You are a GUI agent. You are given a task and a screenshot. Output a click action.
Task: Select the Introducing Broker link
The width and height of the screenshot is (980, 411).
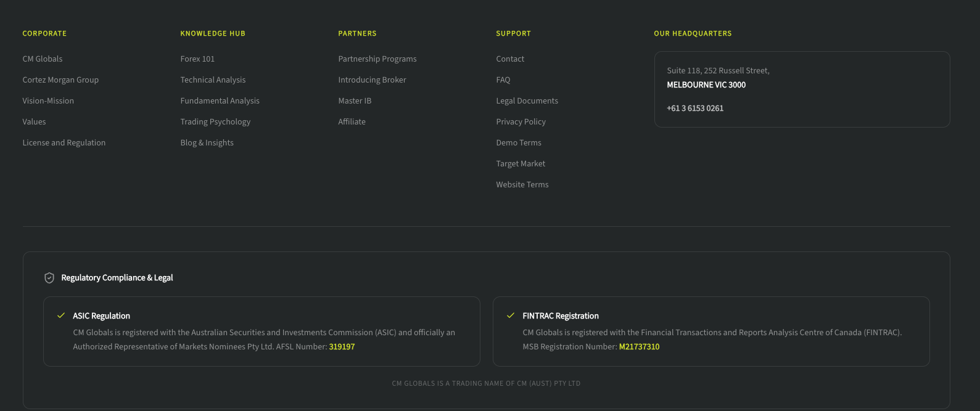coord(372,79)
